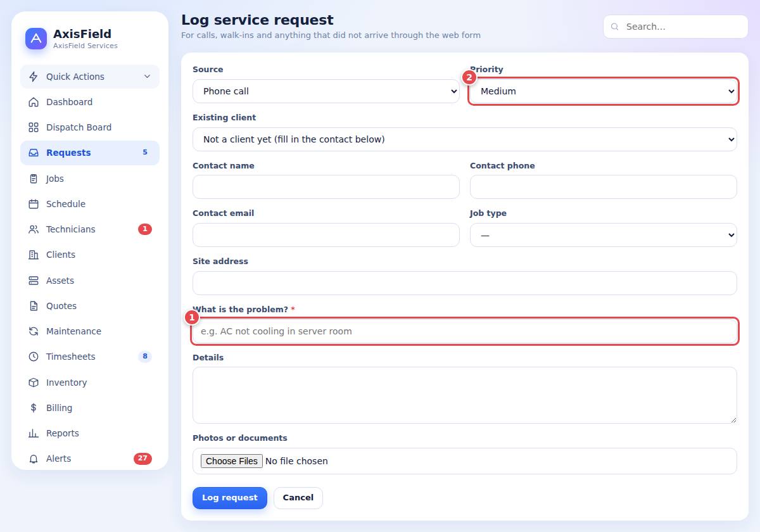Click the Clients building icon
Image resolution: width=760 pixels, height=532 pixels.
(x=34, y=255)
